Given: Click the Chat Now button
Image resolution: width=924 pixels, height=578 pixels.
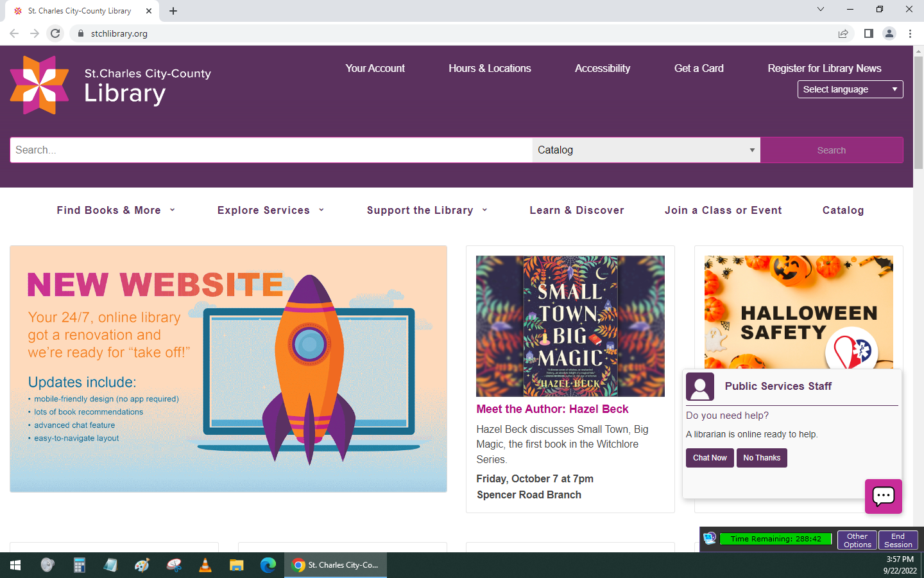Looking at the screenshot, I should tap(710, 458).
